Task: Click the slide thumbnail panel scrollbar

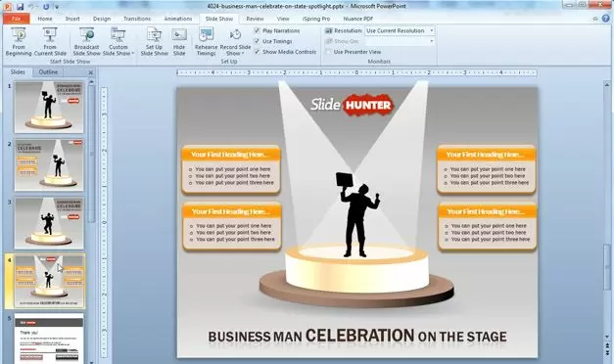Action: (92, 153)
